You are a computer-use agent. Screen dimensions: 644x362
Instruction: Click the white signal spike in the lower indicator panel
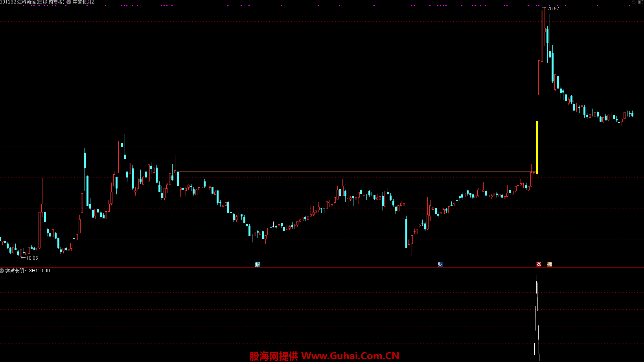(x=537, y=318)
